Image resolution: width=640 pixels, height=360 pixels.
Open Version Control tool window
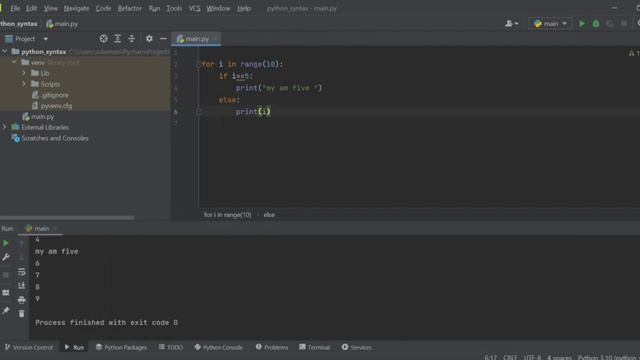[29, 347]
